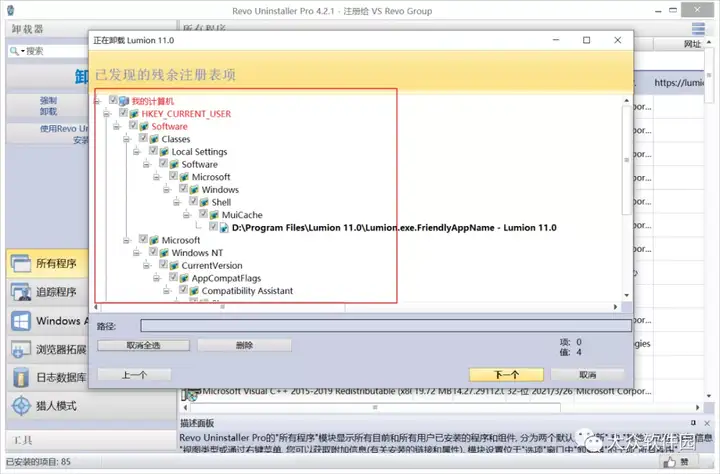This screenshot has width=720, height=474.
Task: Click the Local Settings registry key icon
Action: 164,152
